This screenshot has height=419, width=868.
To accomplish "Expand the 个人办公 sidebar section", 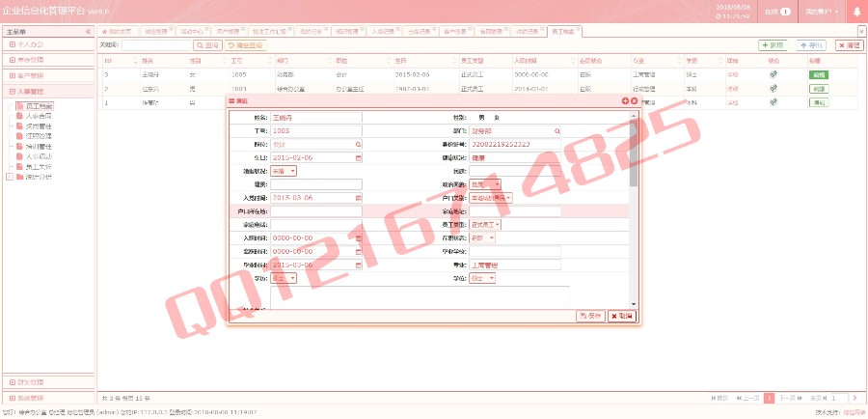I will tap(47, 43).
